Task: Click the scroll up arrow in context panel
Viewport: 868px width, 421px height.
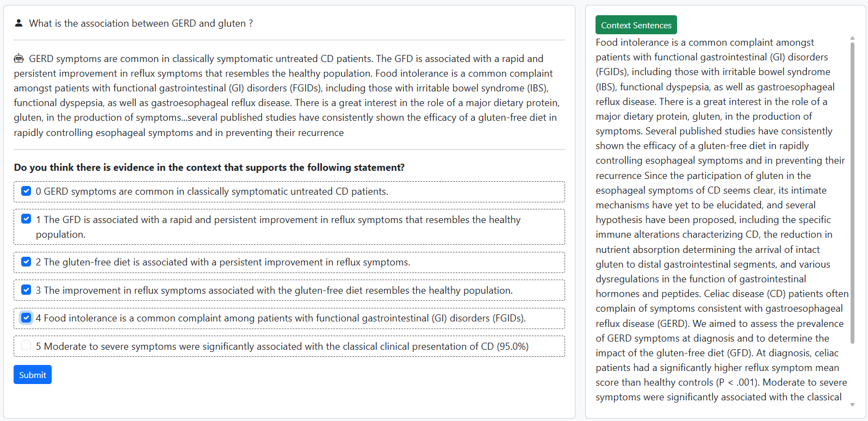Action: [852, 39]
